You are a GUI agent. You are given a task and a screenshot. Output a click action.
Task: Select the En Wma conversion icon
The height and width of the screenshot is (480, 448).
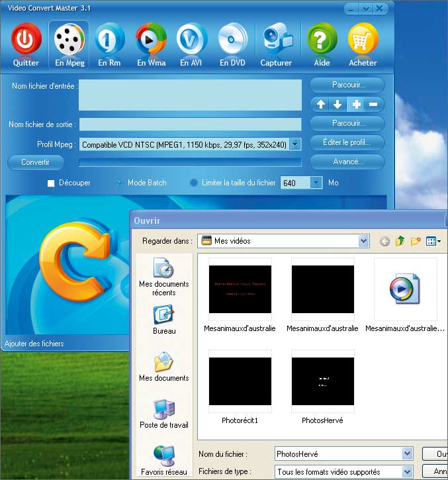pos(151,40)
